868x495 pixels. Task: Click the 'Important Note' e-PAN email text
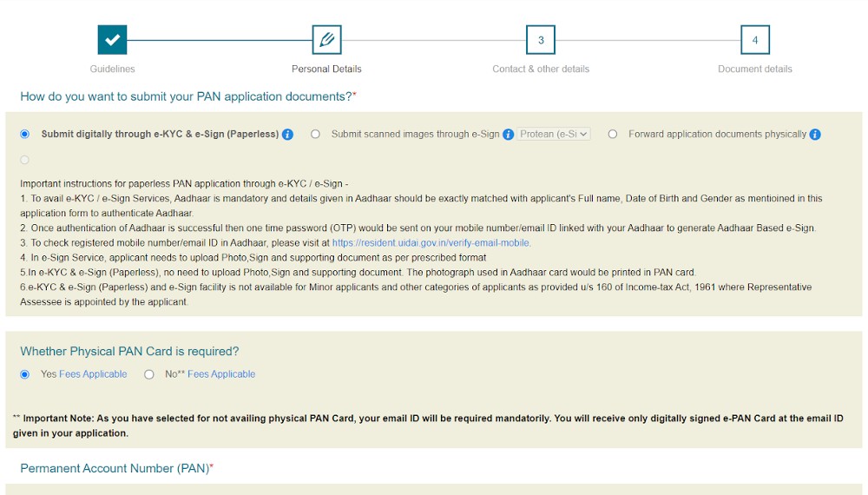pyautogui.click(x=428, y=426)
